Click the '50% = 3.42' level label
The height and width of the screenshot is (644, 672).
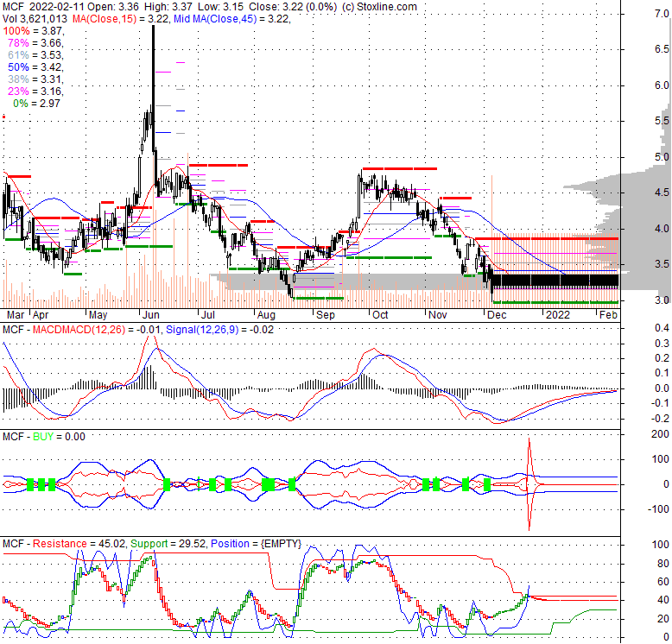click(x=35, y=67)
